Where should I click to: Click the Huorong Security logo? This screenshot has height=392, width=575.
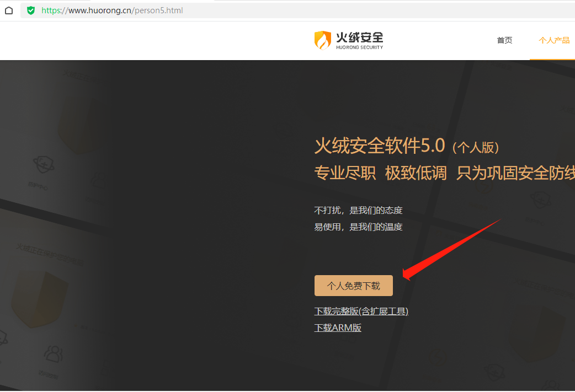349,40
